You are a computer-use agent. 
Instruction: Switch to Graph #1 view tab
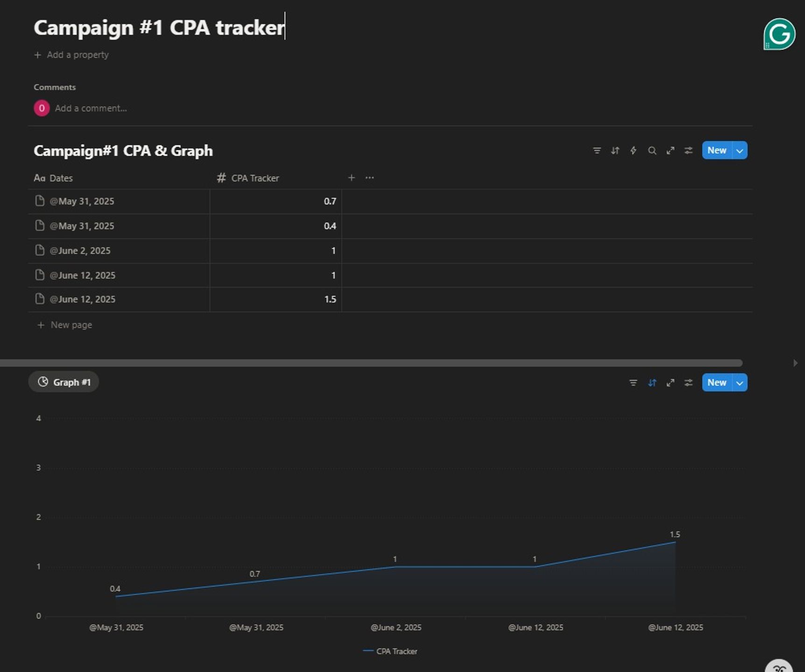64,382
